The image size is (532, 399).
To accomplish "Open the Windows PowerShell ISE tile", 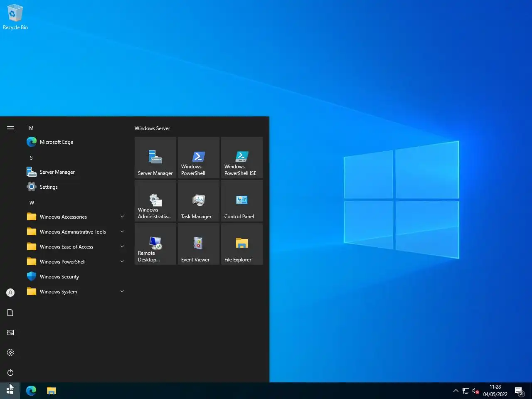I will point(242,158).
